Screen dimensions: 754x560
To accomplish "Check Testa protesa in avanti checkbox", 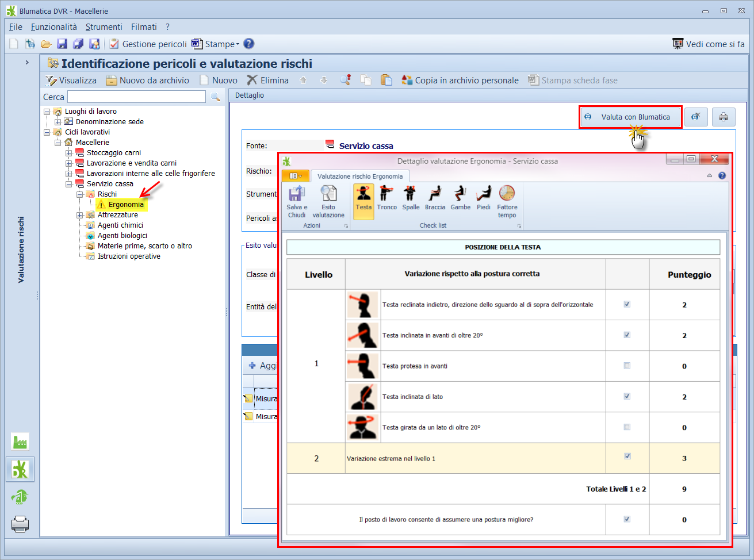I will [627, 366].
